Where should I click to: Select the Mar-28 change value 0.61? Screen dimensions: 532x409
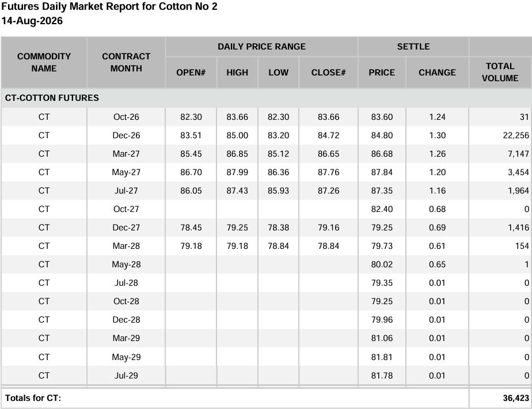pos(437,246)
